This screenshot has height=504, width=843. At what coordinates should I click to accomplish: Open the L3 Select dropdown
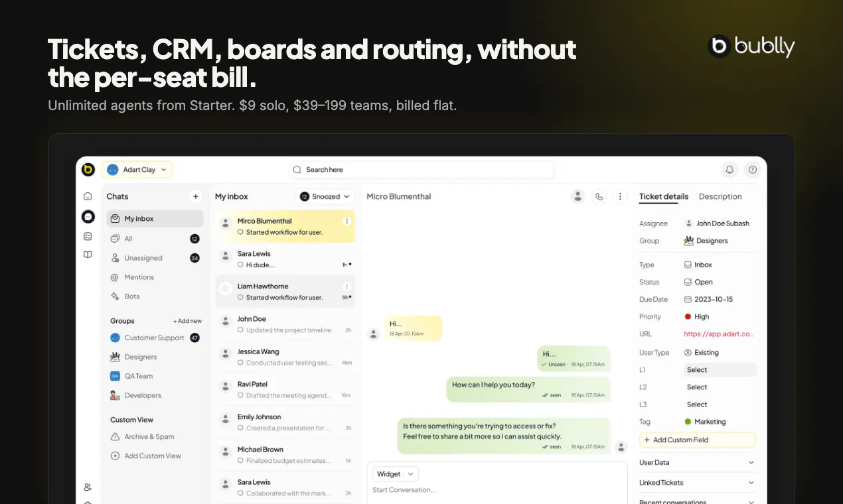[x=720, y=405]
